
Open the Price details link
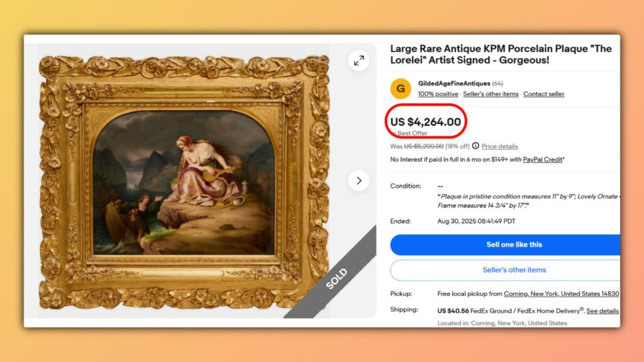pos(499,146)
